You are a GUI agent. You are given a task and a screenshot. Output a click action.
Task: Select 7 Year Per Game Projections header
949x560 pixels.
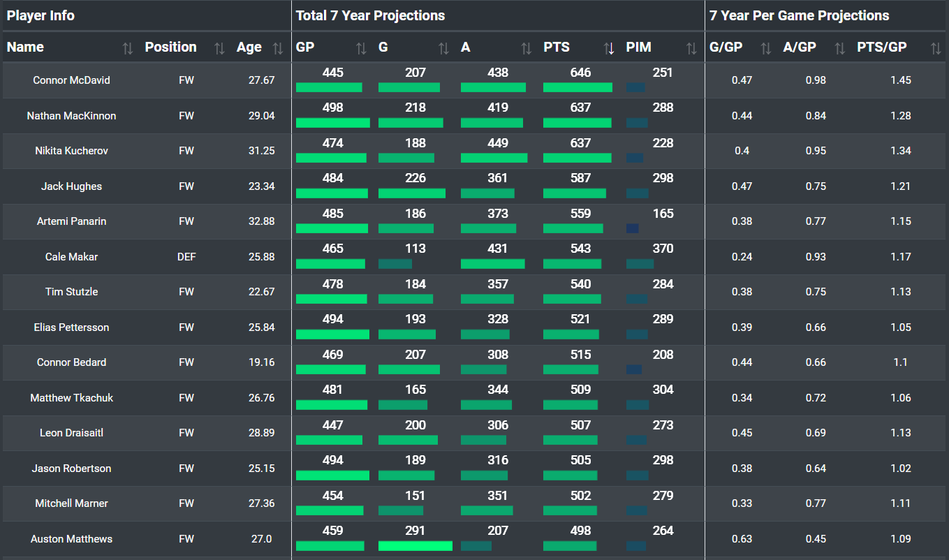[x=800, y=15]
